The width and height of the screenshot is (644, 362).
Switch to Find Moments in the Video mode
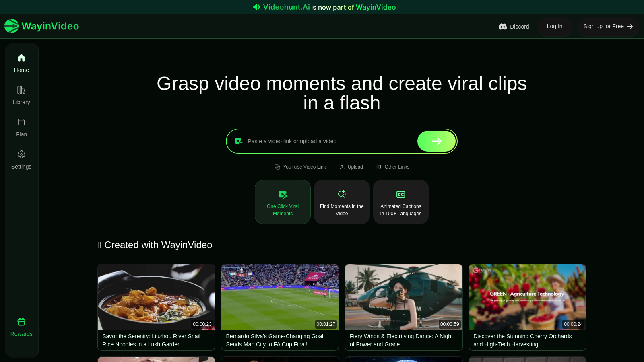point(342,202)
